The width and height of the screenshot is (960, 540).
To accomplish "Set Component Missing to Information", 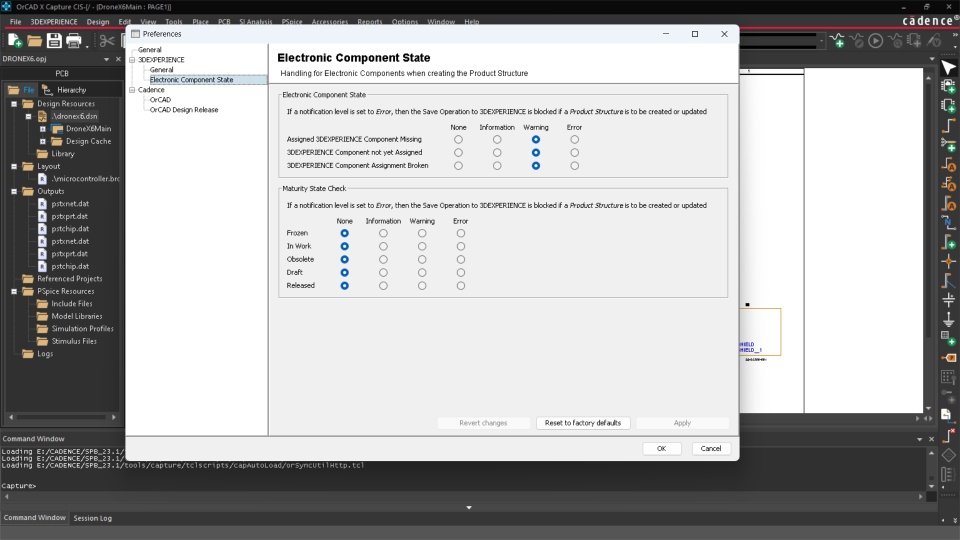I will [497, 140].
